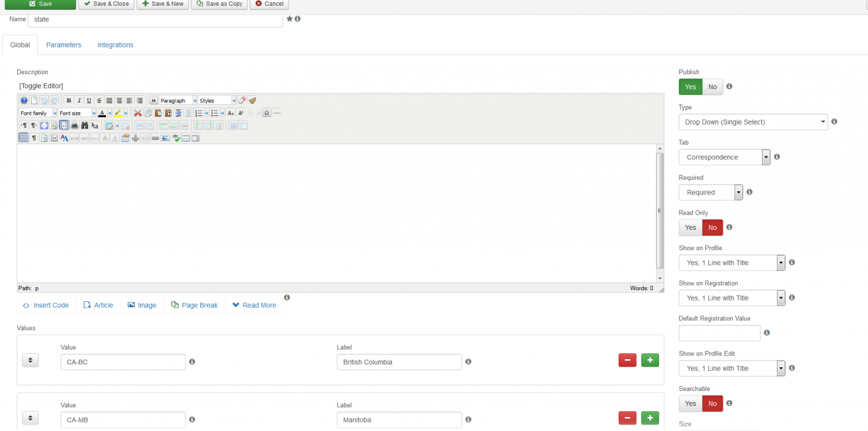The width and height of the screenshot is (868, 431).
Task: Click Save & Close
Action: tap(106, 4)
